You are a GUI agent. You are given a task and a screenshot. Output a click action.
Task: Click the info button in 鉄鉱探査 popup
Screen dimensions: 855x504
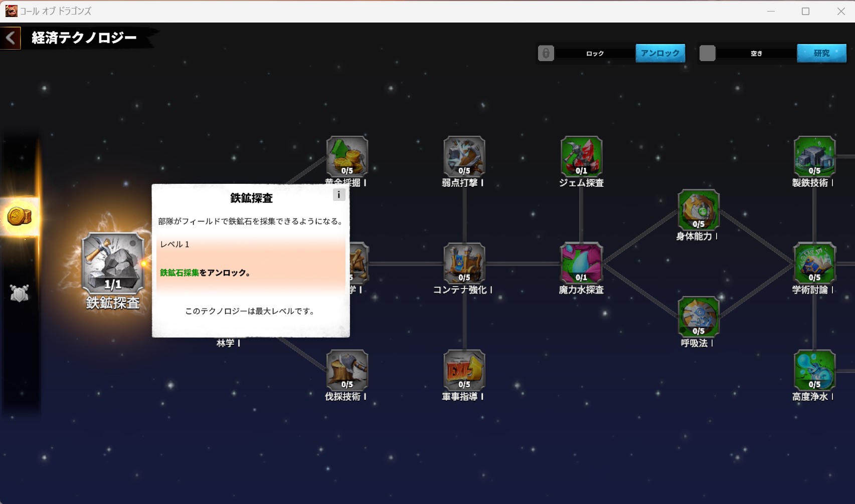[x=339, y=195]
